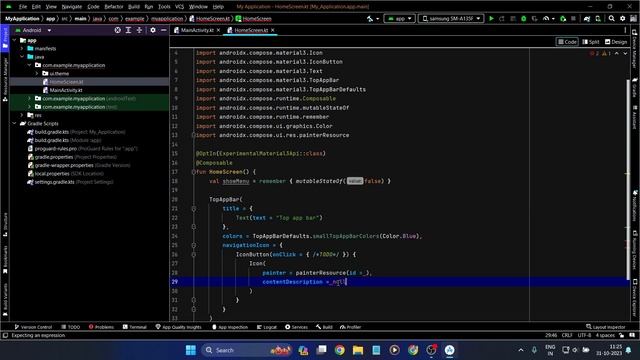Click the Profiler gauge icon in the toolbar
The width and height of the screenshot is (640, 360).
pyautogui.click(x=547, y=19)
